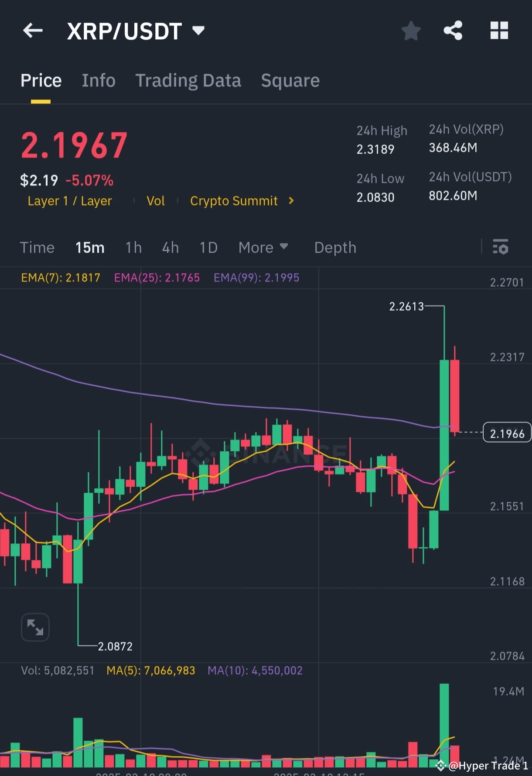532x776 pixels.
Task: Tap the current price marker 2.1966
Action: 507,433
